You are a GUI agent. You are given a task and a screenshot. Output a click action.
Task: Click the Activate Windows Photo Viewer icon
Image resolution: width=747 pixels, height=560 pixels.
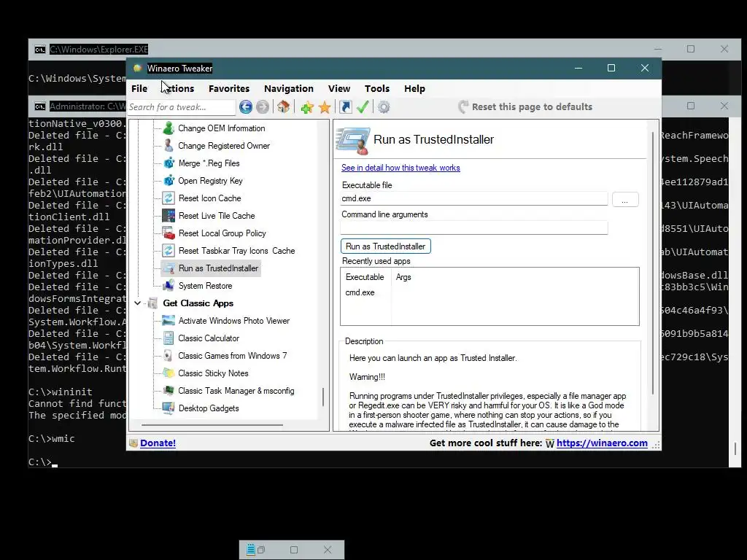pyautogui.click(x=169, y=321)
